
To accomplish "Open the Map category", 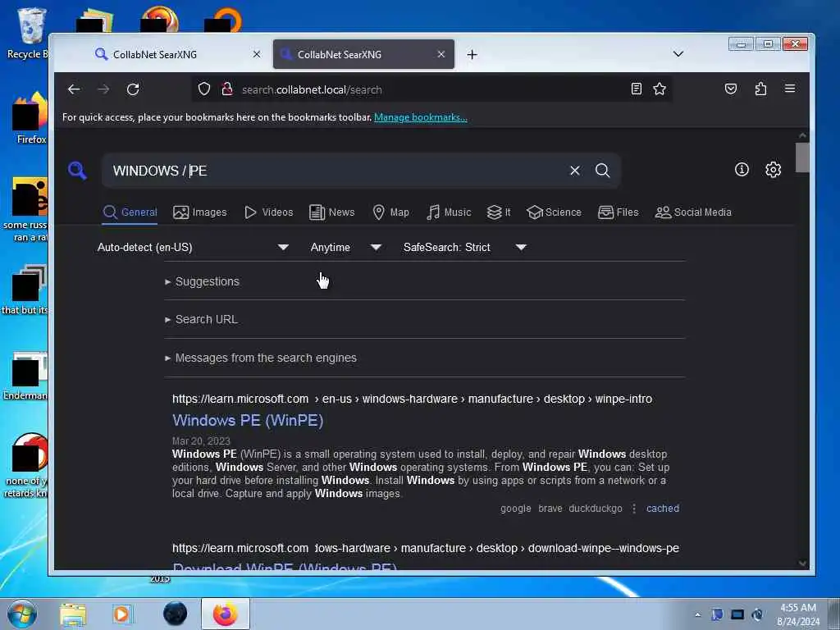I will [390, 212].
